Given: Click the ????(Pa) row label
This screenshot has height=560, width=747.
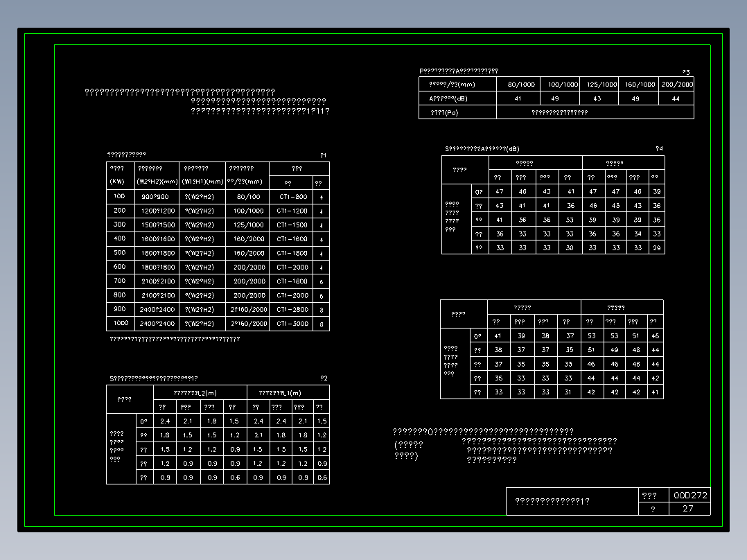Looking at the screenshot, I should [444, 113].
